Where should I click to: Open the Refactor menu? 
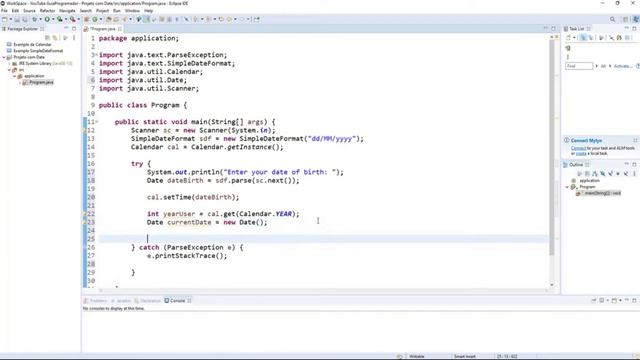(47, 11)
